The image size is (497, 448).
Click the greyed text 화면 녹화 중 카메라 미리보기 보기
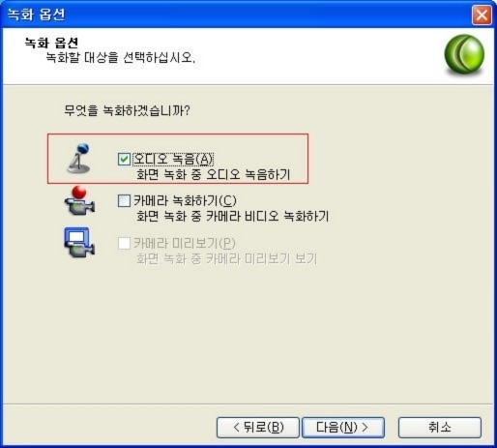(x=227, y=258)
